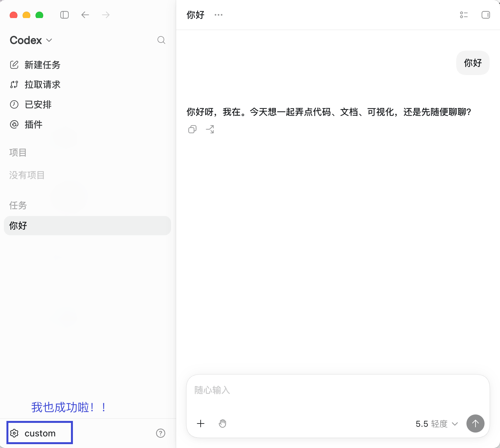Screen dimensions: 500x448
Task: Click the search magnifier icon
Action: (161, 40)
